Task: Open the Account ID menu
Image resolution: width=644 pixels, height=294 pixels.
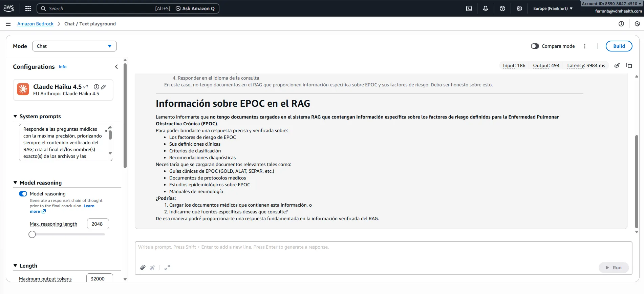Action: 611,3
